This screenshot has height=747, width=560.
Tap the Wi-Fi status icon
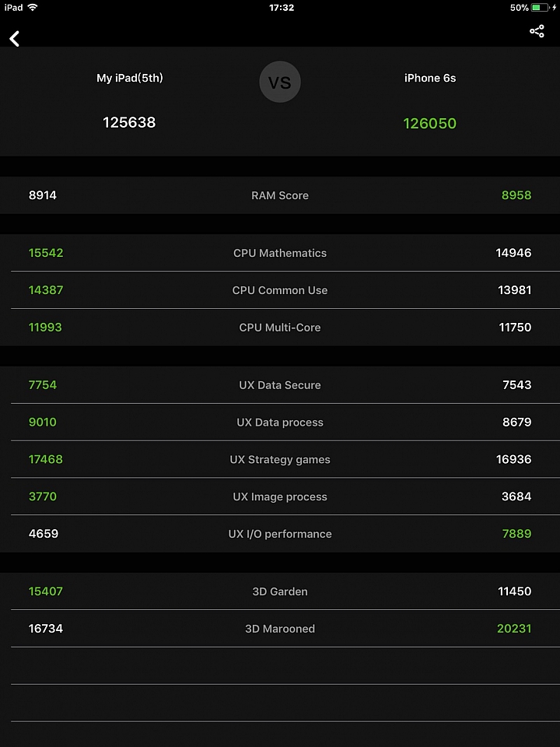pyautogui.click(x=33, y=7)
